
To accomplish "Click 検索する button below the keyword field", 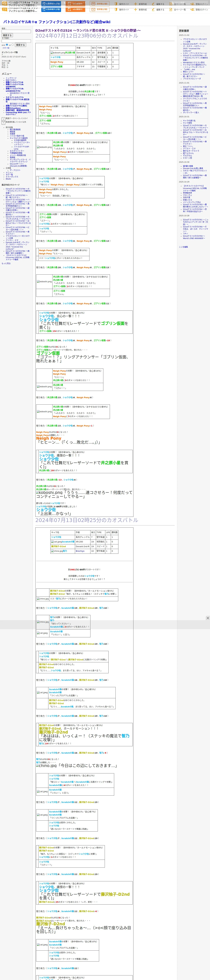I will pos(7,35).
